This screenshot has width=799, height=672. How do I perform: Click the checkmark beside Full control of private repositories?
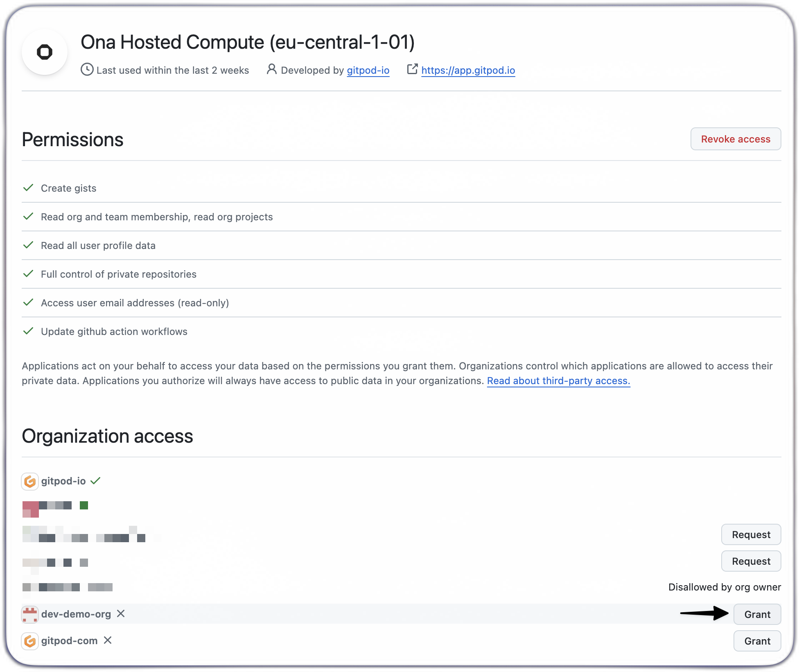[28, 274]
